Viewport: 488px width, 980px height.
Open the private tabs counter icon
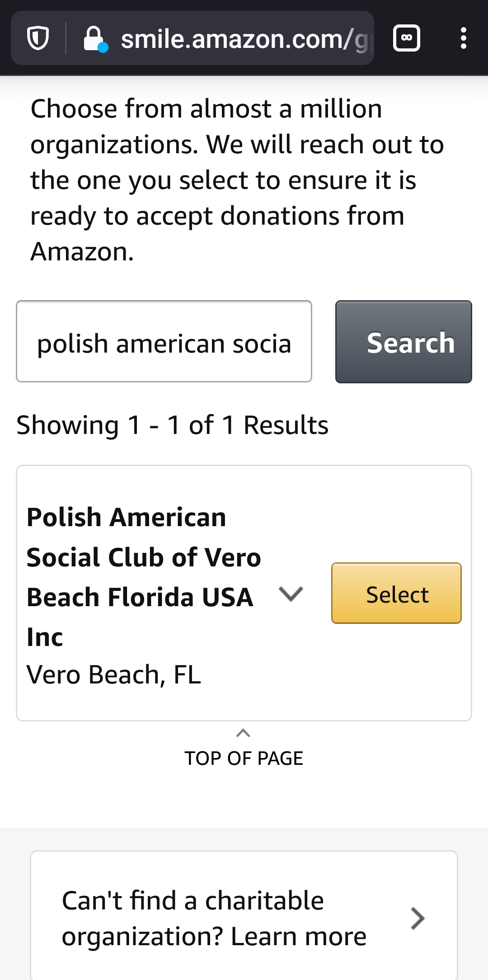tap(407, 38)
